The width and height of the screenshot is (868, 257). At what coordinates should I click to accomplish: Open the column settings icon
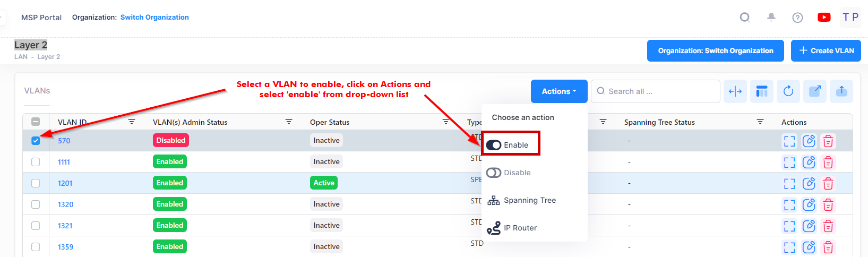[762, 91]
